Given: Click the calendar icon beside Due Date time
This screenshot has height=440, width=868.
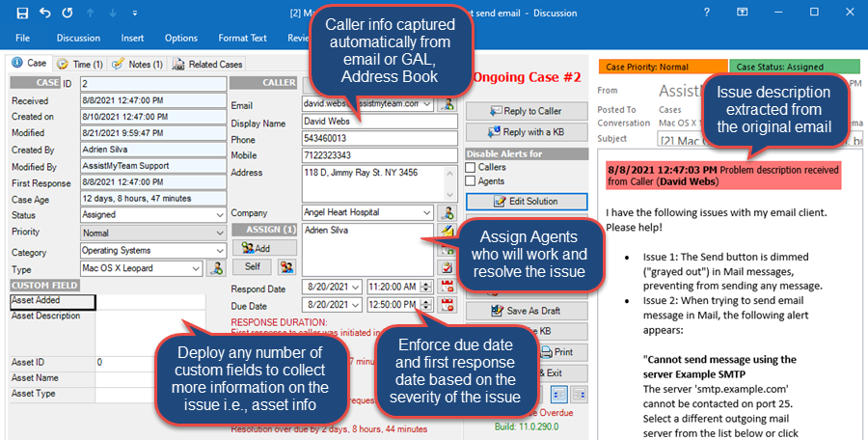Looking at the screenshot, I should tap(447, 305).
